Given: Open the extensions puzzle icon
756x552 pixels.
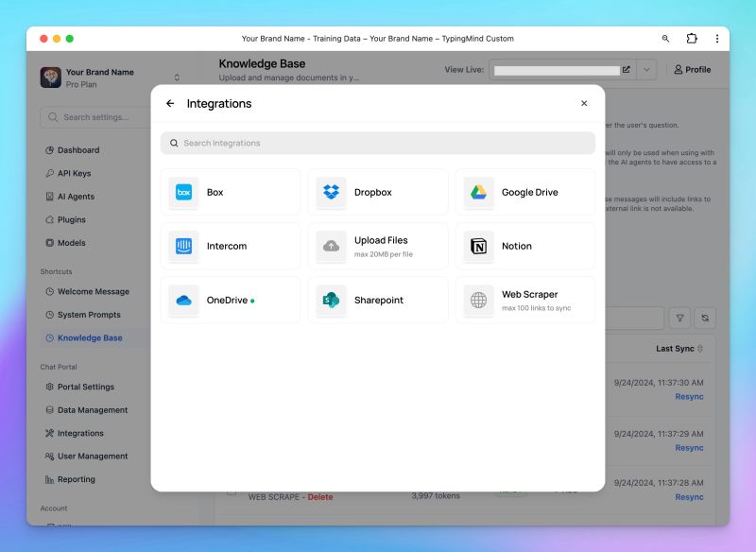Looking at the screenshot, I should [x=692, y=39].
